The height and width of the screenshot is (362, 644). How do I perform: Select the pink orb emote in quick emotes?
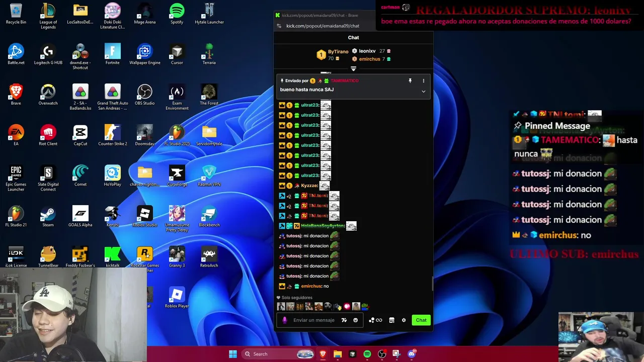pyautogui.click(x=347, y=306)
